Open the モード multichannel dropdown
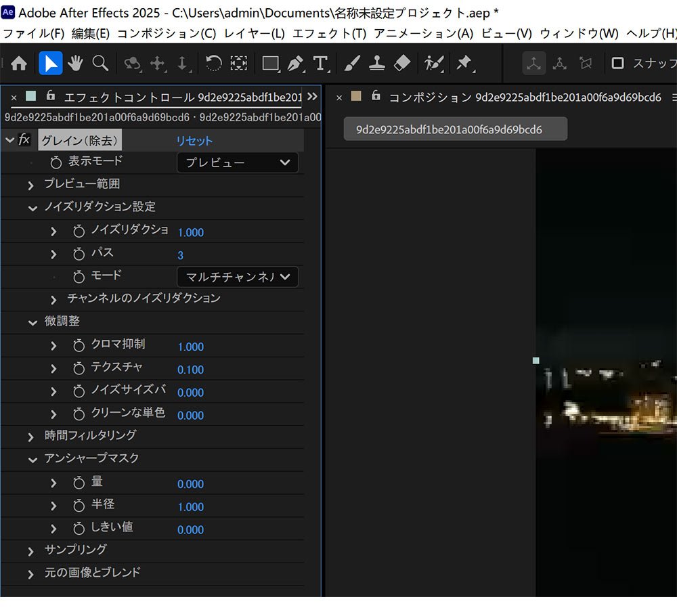 (x=237, y=277)
